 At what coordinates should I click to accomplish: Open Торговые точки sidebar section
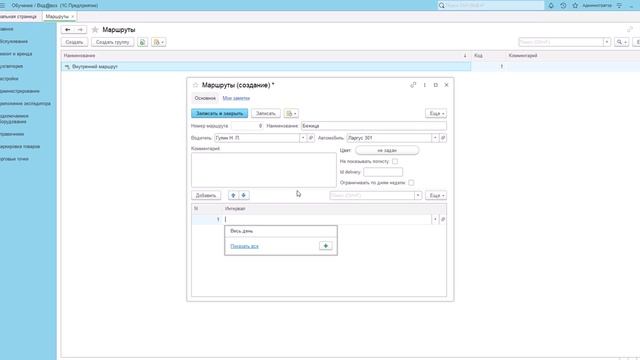[x=14, y=159]
